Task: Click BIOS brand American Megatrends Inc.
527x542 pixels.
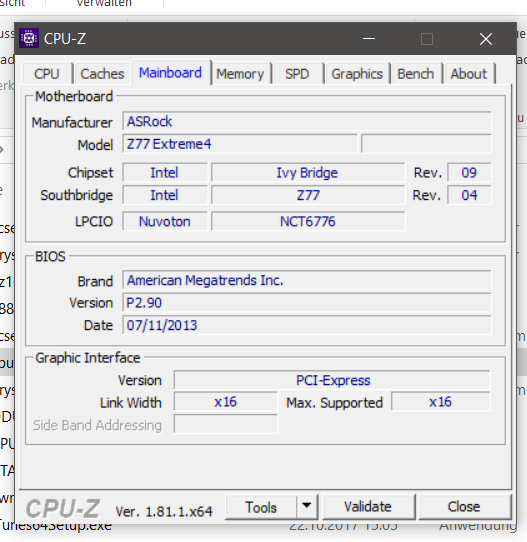Action: [307, 280]
